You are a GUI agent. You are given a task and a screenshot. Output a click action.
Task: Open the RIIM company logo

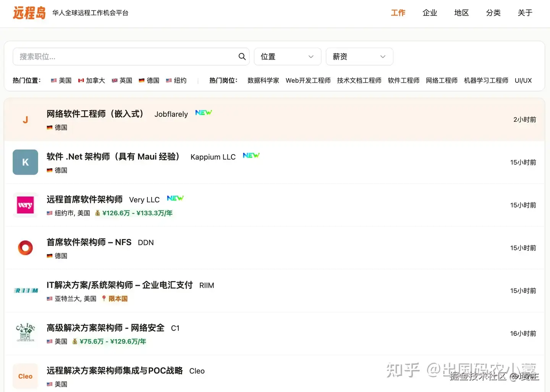tap(25, 290)
